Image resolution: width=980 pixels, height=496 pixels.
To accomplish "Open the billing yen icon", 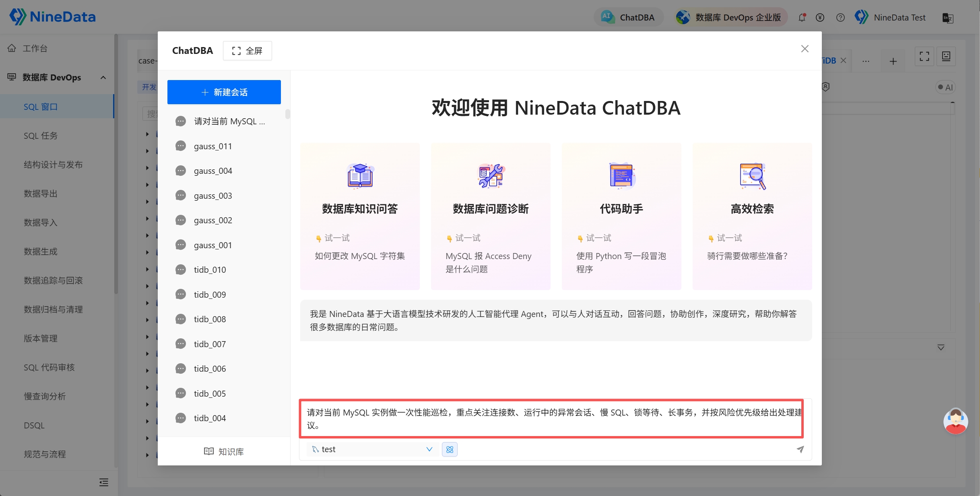I will tap(820, 17).
